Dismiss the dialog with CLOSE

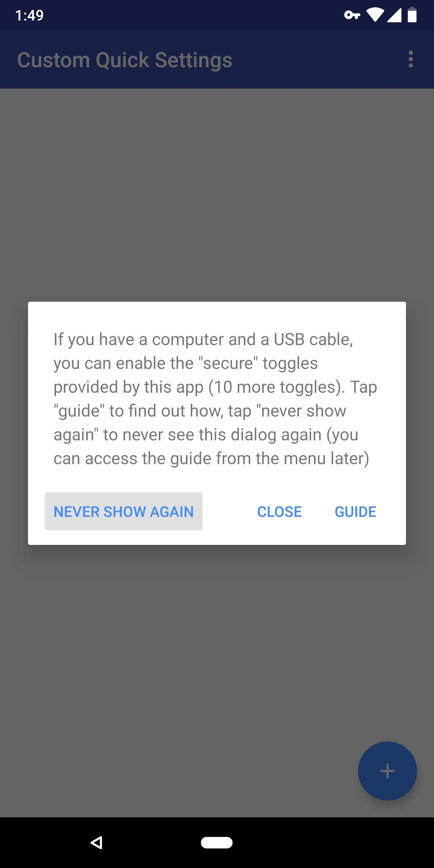[279, 511]
